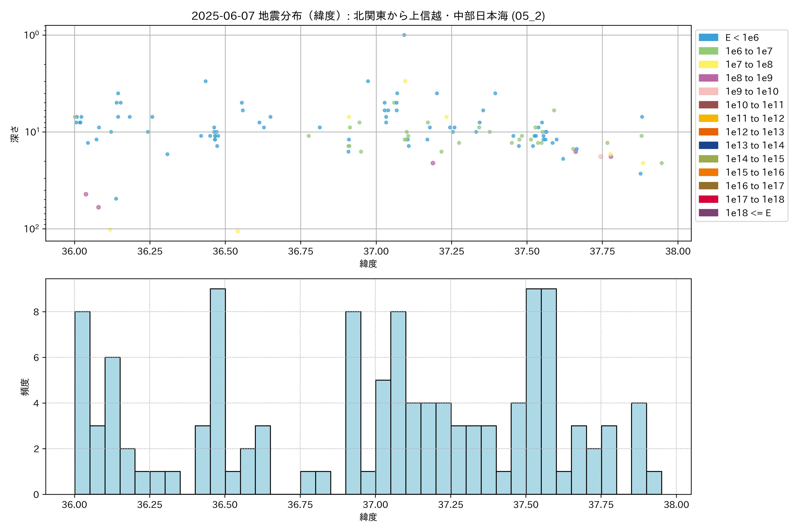Click the navy 1e13 to 1e14 legend swatch
This screenshot has height=532, width=798.
click(x=708, y=145)
